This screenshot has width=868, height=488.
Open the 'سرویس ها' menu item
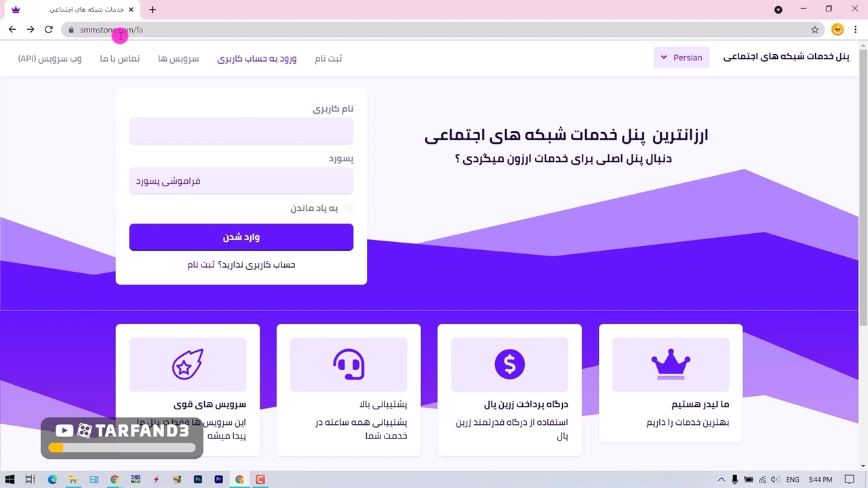tap(178, 58)
